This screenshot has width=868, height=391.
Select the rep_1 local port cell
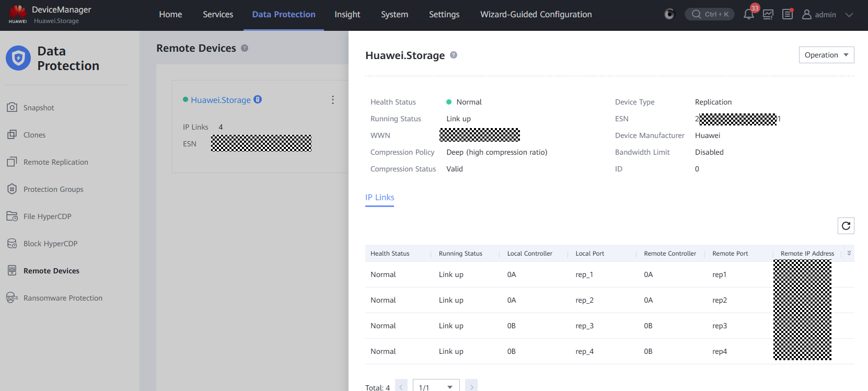click(584, 274)
